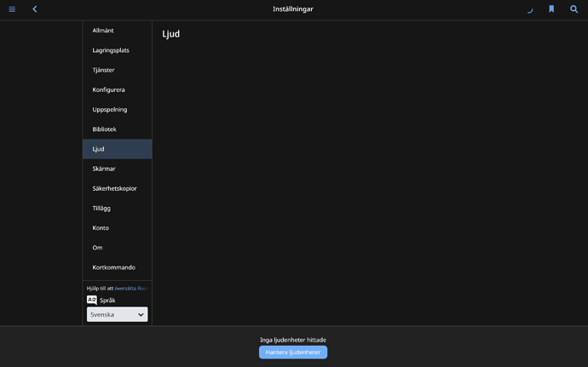Go back with the arrow icon
Viewport: 588px width, 367px height.
pos(34,9)
